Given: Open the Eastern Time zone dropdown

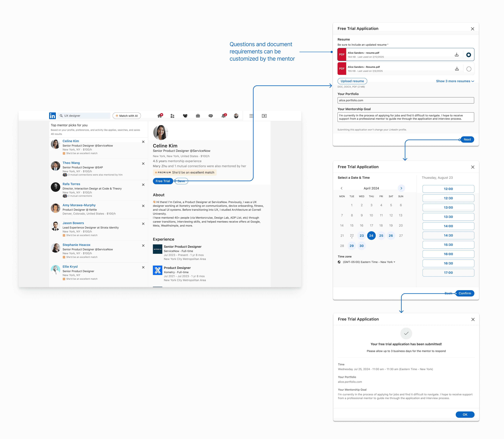Looking at the screenshot, I should 369,262.
